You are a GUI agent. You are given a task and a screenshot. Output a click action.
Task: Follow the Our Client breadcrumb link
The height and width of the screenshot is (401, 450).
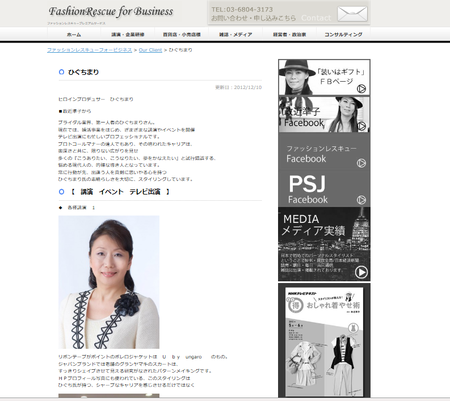point(150,50)
